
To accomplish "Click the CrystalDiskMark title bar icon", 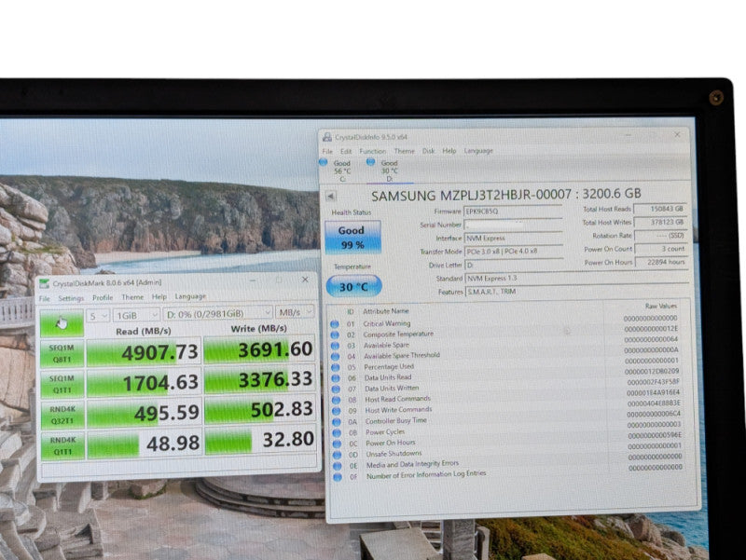I will (44, 284).
